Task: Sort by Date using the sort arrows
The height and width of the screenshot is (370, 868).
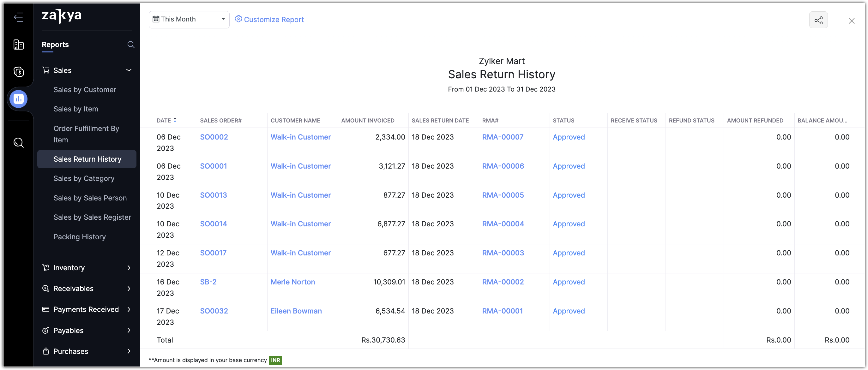Action: pos(175,120)
